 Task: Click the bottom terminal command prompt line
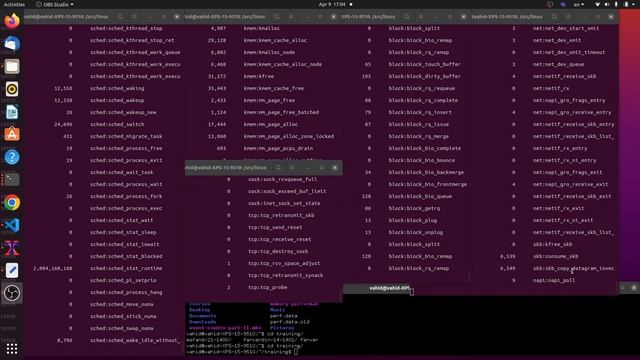coord(242,352)
